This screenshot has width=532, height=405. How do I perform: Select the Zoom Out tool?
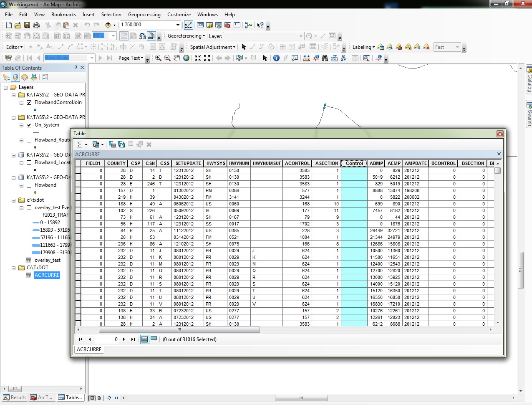pyautogui.click(x=167, y=58)
